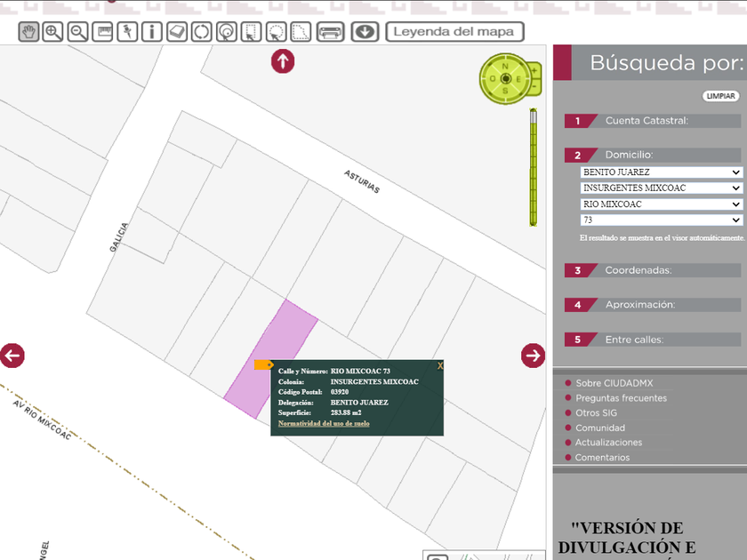The image size is (747, 560).
Task: Open Preguntas frecuentes menu item
Action: tap(621, 398)
